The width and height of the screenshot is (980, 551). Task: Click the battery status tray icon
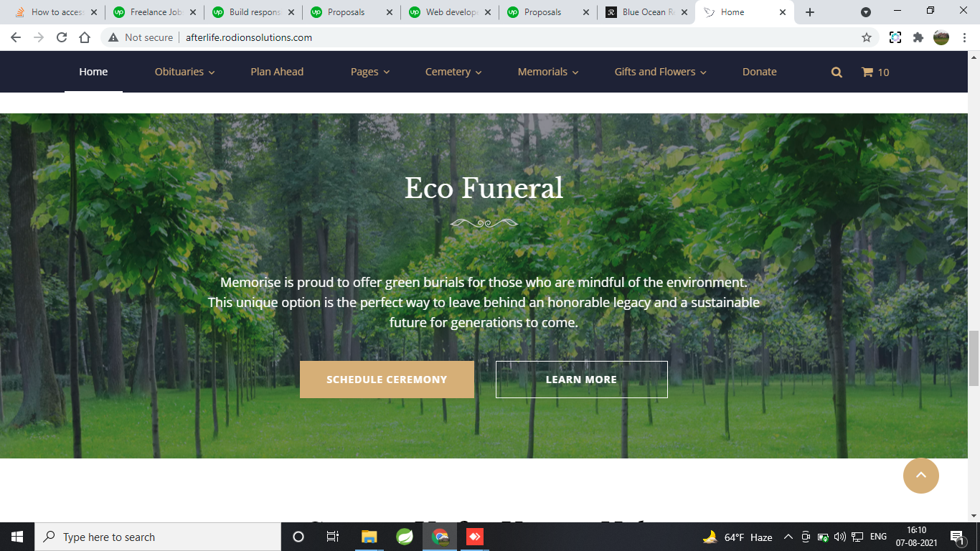click(823, 537)
